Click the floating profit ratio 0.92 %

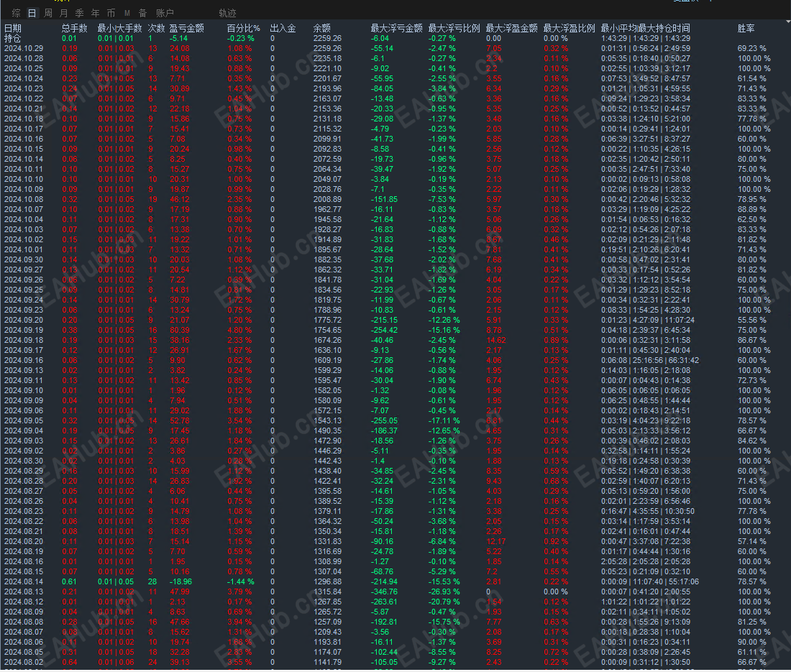pos(556,541)
